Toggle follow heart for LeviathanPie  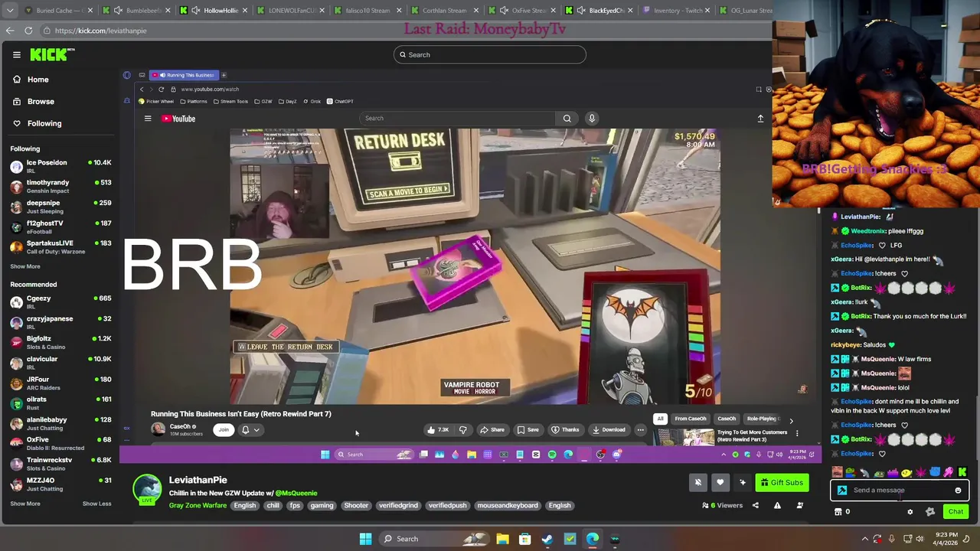(x=720, y=482)
